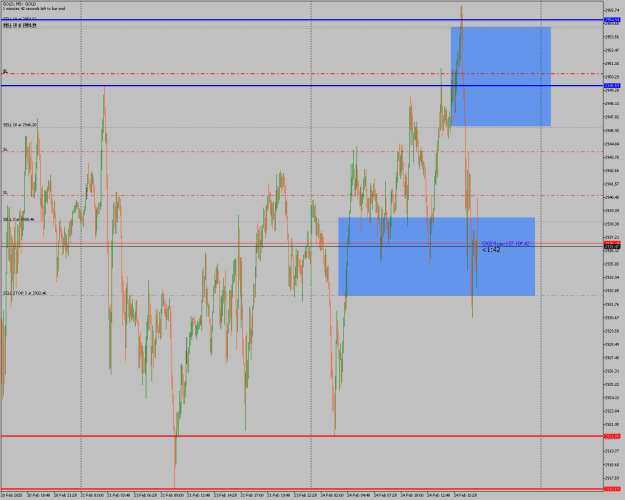Click the '24 Feb 02:00' time axis label
The image size is (625, 500).
pyautogui.click(x=333, y=495)
